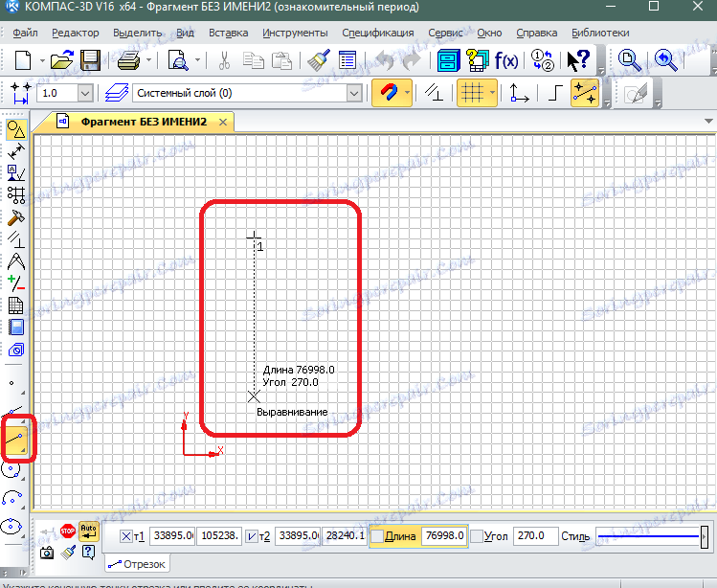Redo the action arrow
The width and height of the screenshot is (717, 588).
coord(412,60)
